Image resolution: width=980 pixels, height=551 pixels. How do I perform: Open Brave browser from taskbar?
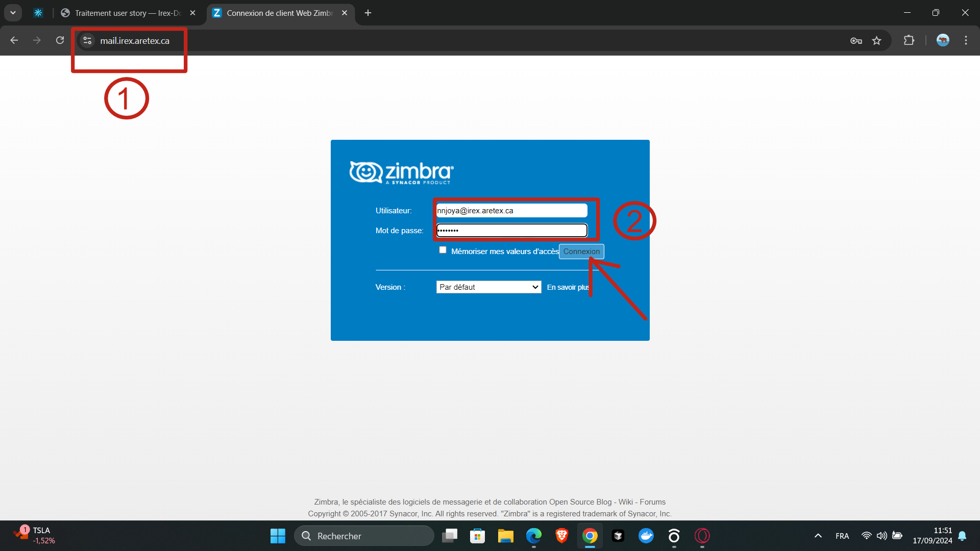click(562, 536)
